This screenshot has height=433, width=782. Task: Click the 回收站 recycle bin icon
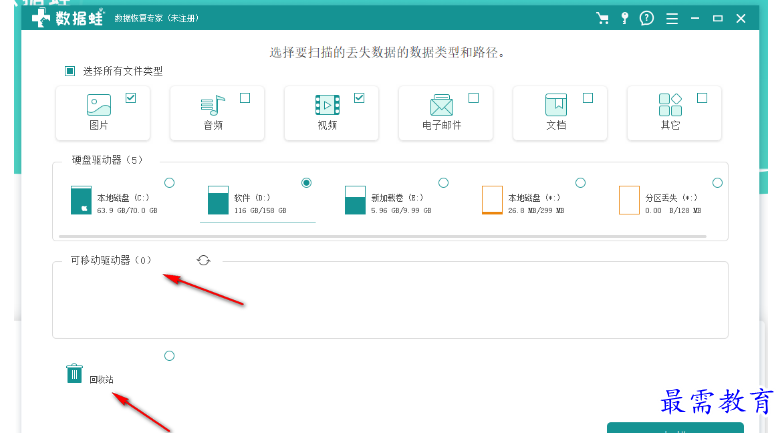point(74,373)
